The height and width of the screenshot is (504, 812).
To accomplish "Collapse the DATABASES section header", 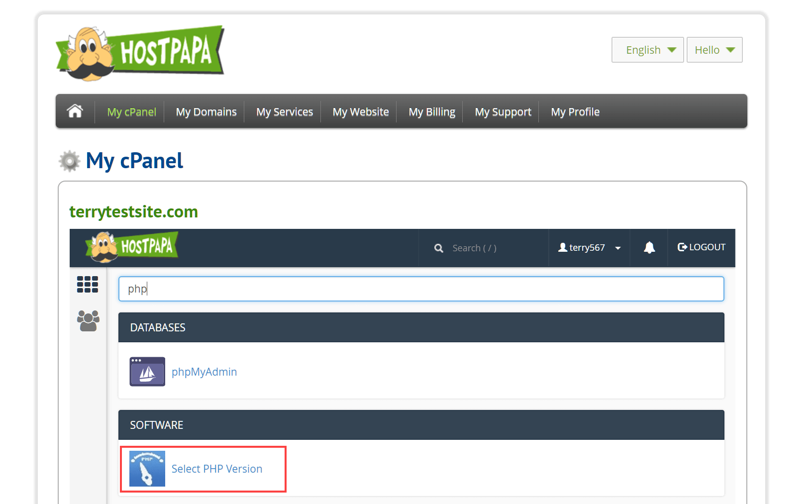I will pos(421,327).
